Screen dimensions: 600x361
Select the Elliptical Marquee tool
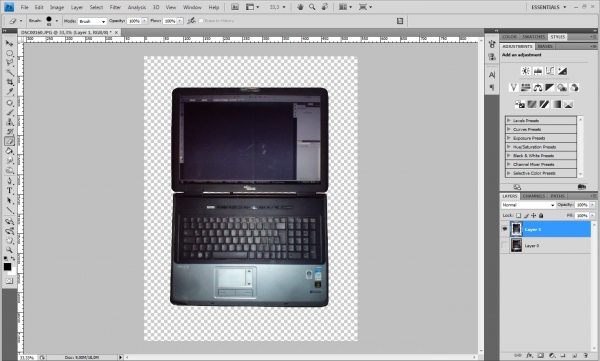coord(9,53)
